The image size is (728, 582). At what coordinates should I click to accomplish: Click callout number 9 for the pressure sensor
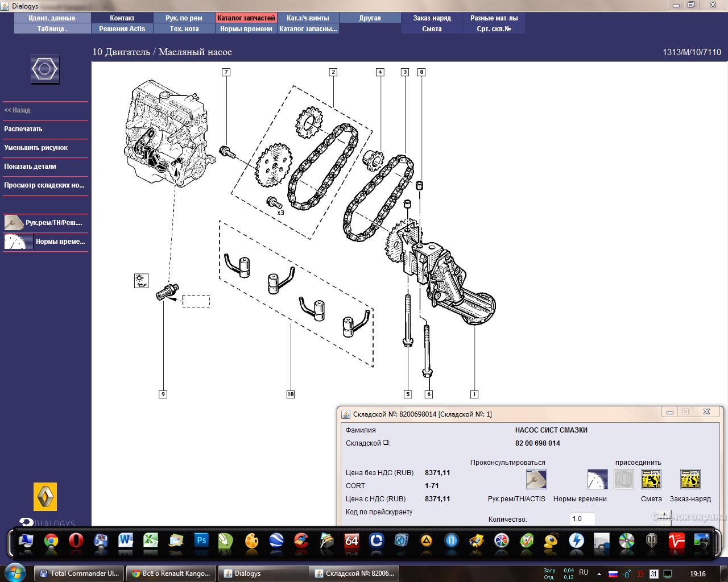(163, 394)
